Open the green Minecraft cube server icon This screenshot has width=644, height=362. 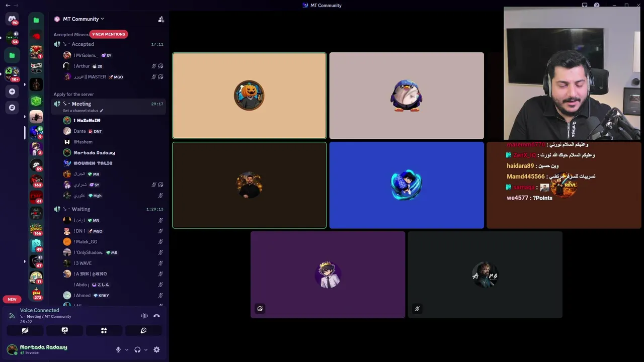click(36, 101)
